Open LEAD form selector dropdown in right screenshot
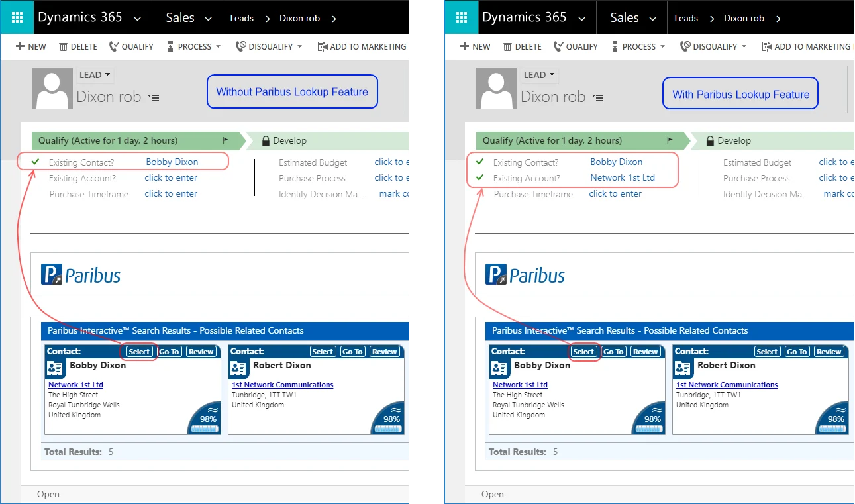Screen dimensions: 855x504 [540, 75]
